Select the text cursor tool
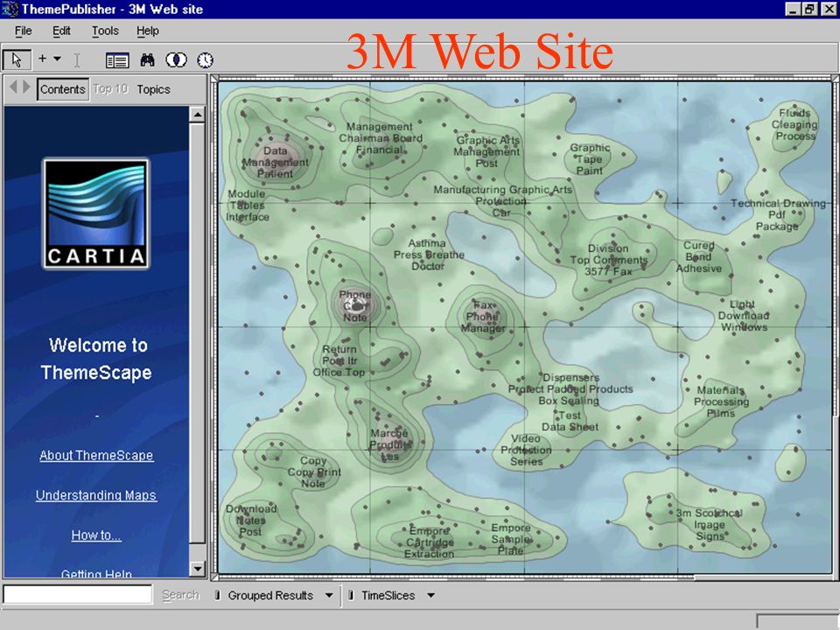840x630 pixels. point(77,60)
